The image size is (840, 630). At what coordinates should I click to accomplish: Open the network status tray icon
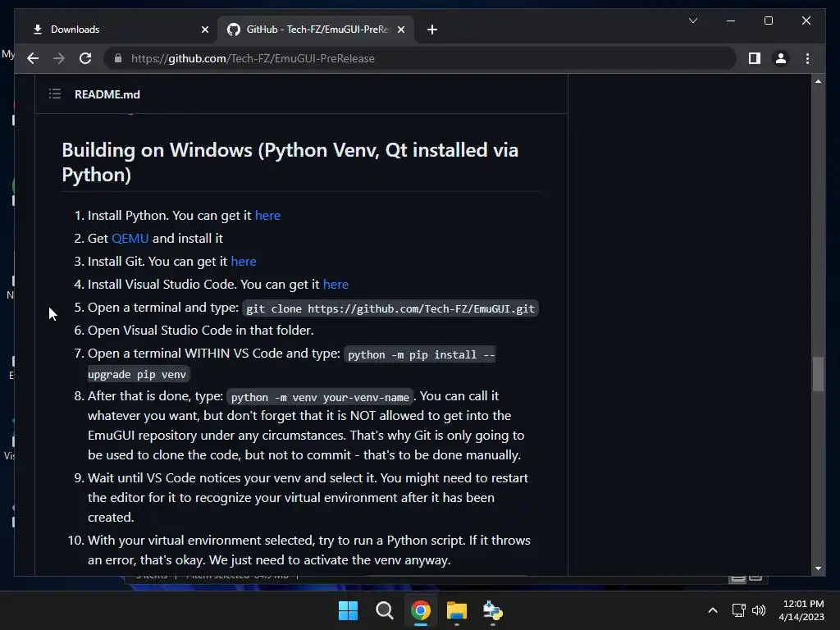click(739, 610)
